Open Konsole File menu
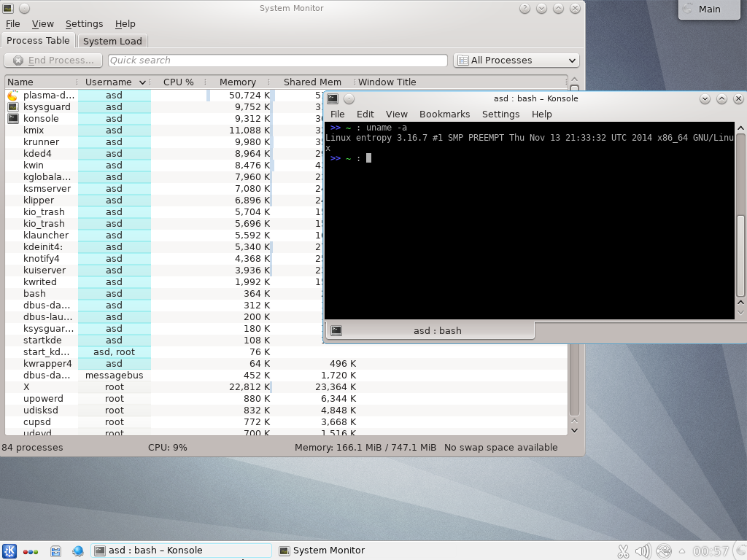The width and height of the screenshot is (747, 560). [337, 114]
